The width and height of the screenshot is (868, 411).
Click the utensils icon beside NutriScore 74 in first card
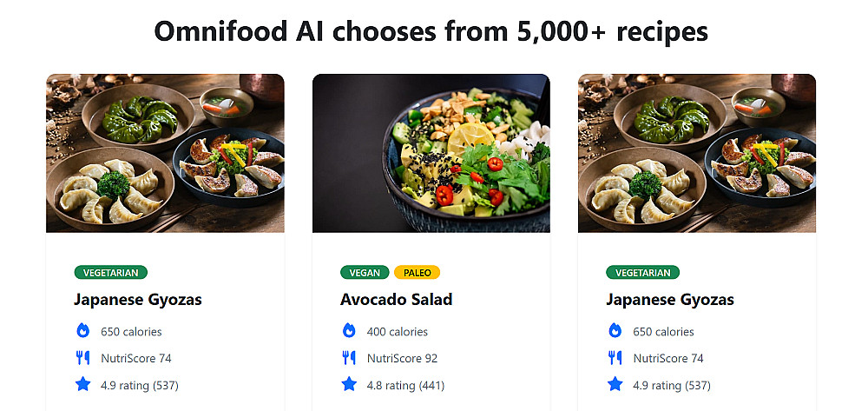(83, 358)
